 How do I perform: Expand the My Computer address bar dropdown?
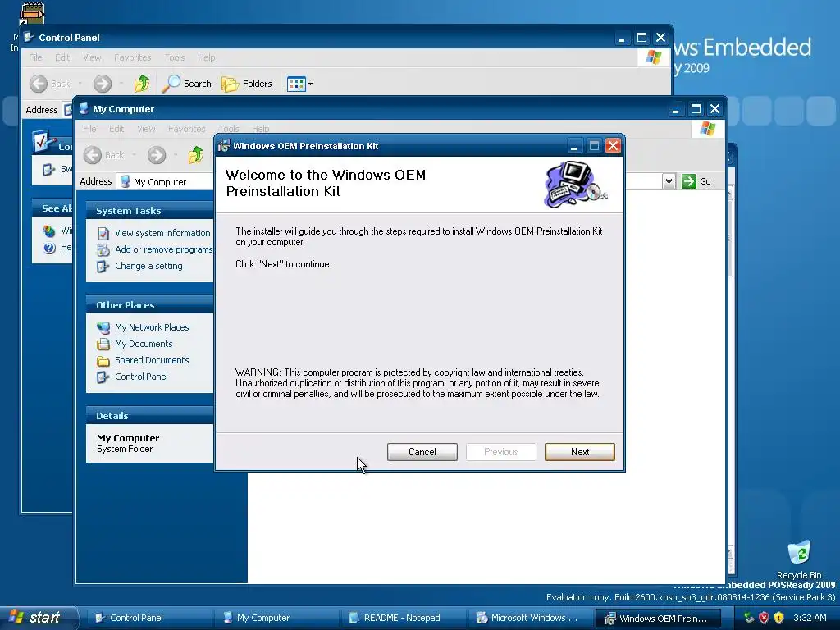(669, 181)
